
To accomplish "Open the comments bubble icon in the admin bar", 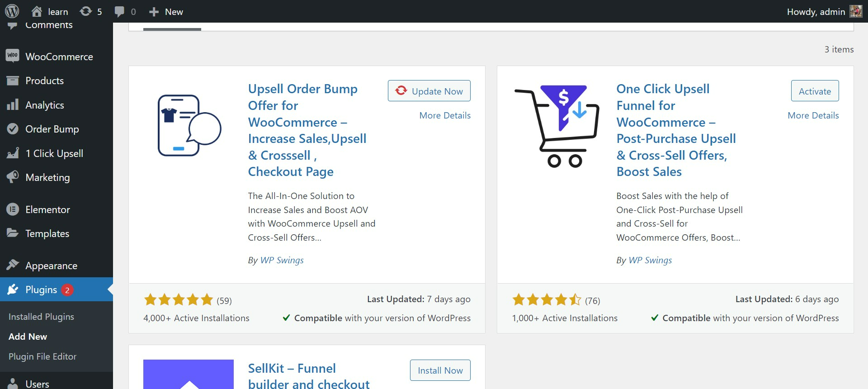I will pyautogui.click(x=119, y=12).
